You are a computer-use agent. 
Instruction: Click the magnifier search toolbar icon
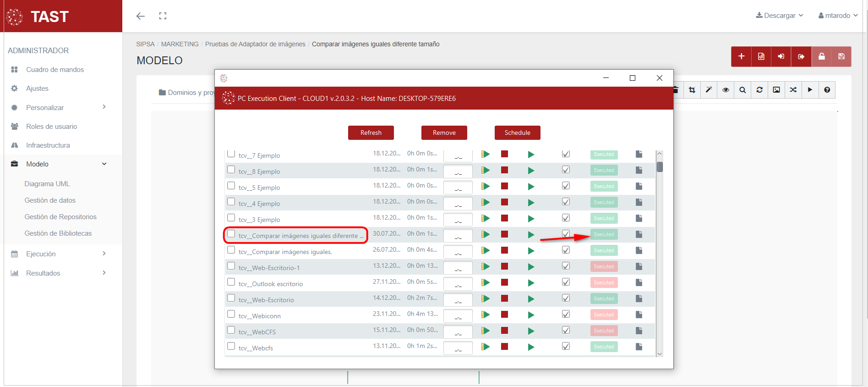coord(742,90)
